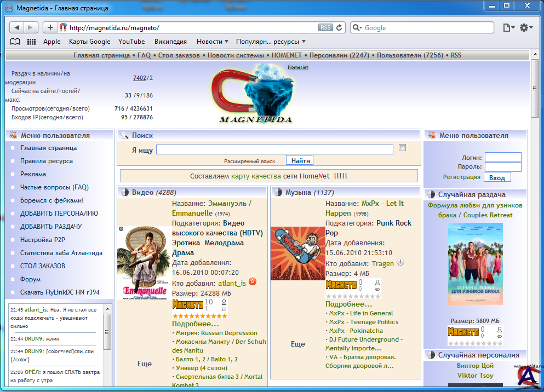
Task: Expand the Популярн... ресурсы bookmarks folder
Action: (x=271, y=42)
